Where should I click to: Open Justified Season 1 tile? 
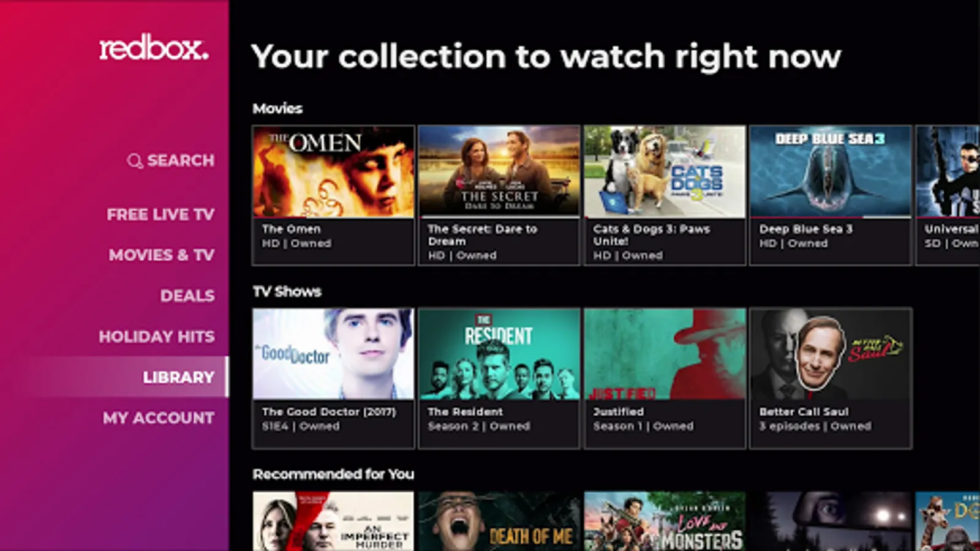[665, 378]
